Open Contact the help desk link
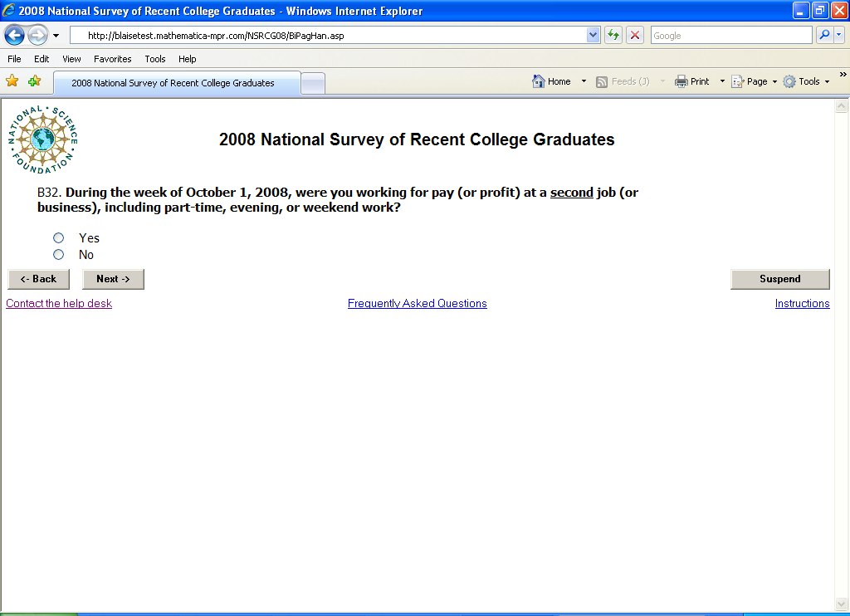The width and height of the screenshot is (850, 616). (59, 303)
